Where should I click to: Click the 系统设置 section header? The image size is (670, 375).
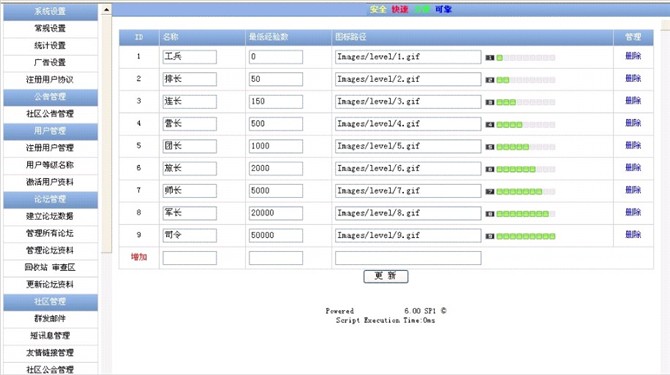tap(50, 12)
